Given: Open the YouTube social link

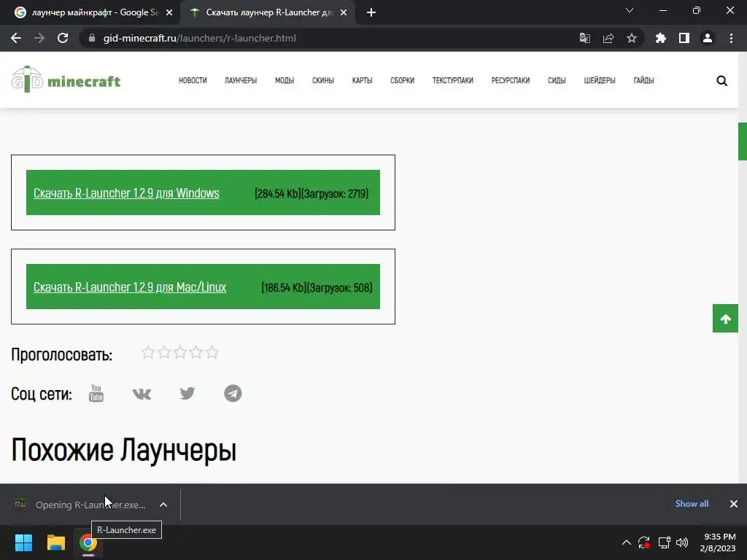Looking at the screenshot, I should (96, 393).
